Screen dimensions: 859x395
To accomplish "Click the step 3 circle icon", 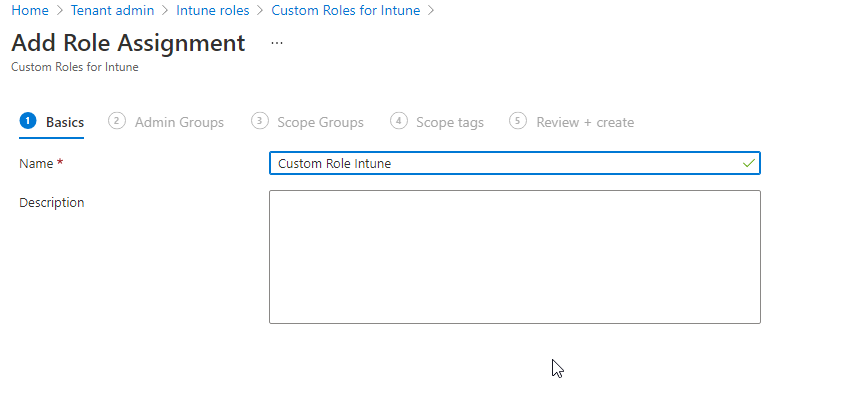I will pos(260,121).
